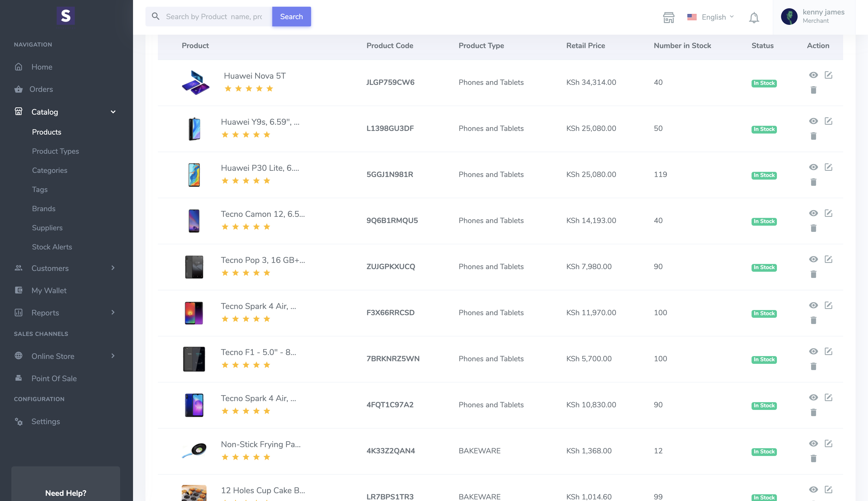This screenshot has width=868, height=501.
Task: Go to Orders in the sidebar
Action: (41, 89)
